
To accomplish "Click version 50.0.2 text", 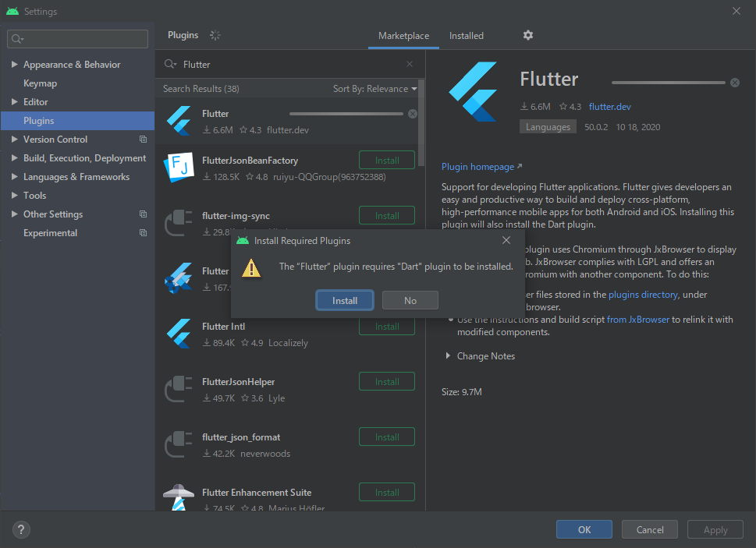I will click(x=596, y=127).
